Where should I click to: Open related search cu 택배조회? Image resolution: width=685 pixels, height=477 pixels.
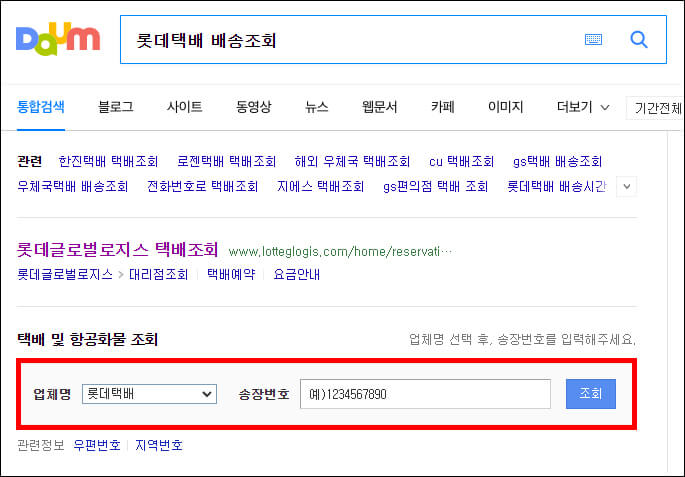point(461,162)
